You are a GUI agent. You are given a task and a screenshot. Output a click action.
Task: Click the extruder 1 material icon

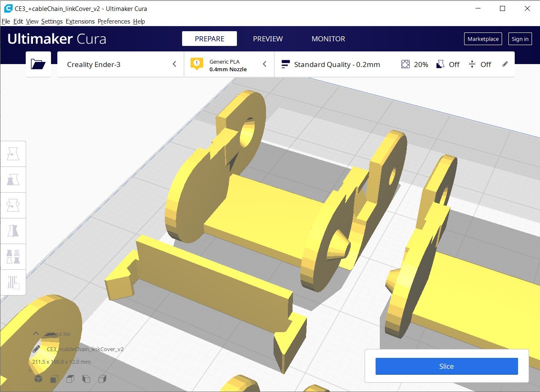tap(196, 64)
